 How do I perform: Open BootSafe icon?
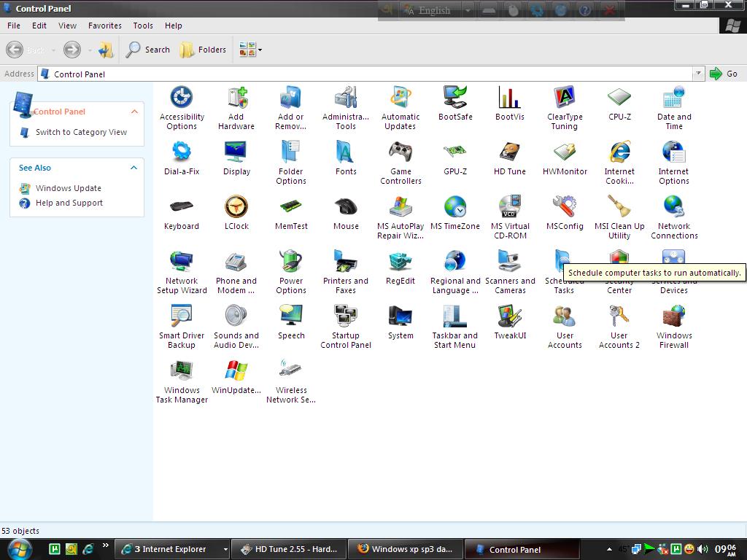coord(455,98)
